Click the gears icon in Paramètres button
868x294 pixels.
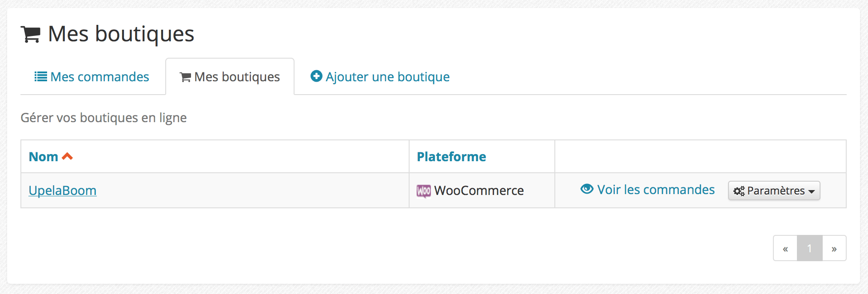pos(739,191)
